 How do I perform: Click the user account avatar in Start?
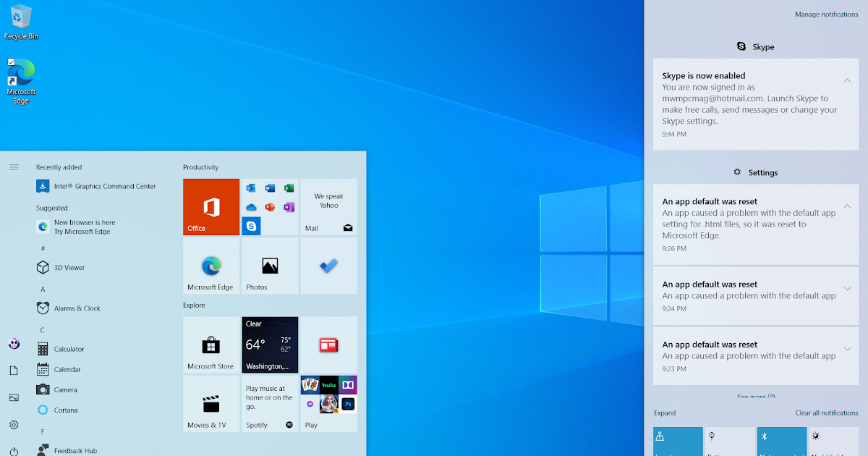pos(14,344)
